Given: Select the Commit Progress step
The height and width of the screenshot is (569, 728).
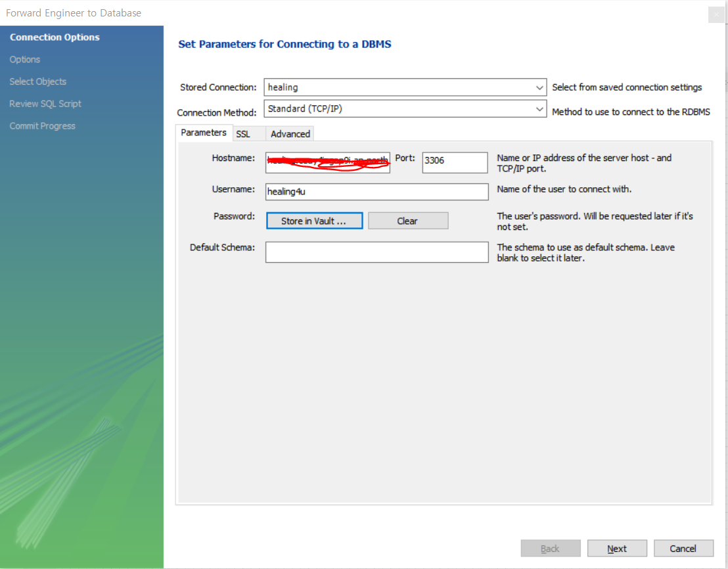Looking at the screenshot, I should pos(42,126).
